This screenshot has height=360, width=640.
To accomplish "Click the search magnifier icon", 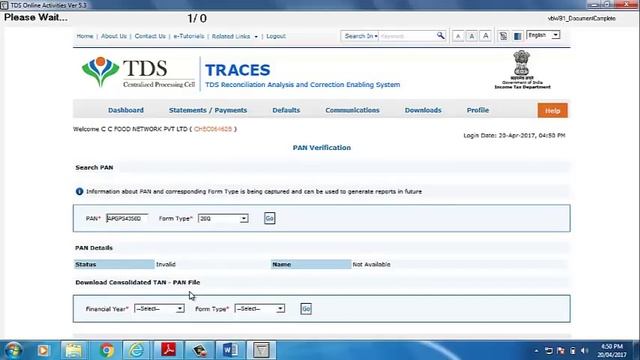I will [x=440, y=36].
